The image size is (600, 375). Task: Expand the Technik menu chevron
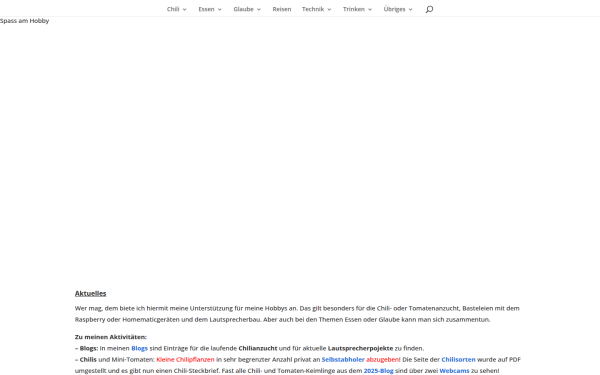click(329, 10)
